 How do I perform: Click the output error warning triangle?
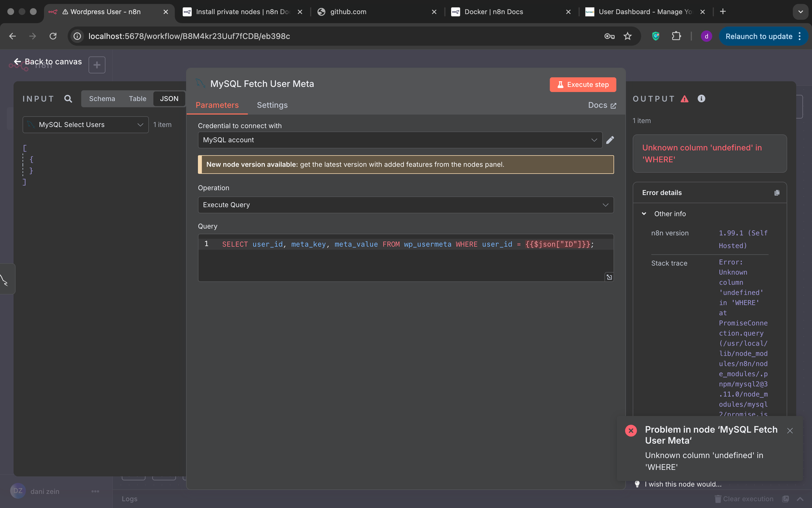coord(685,99)
